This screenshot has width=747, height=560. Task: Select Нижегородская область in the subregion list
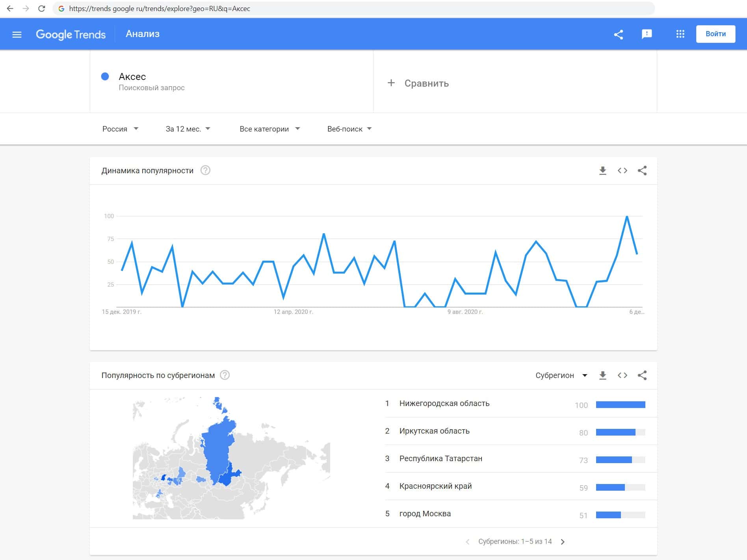click(x=444, y=403)
